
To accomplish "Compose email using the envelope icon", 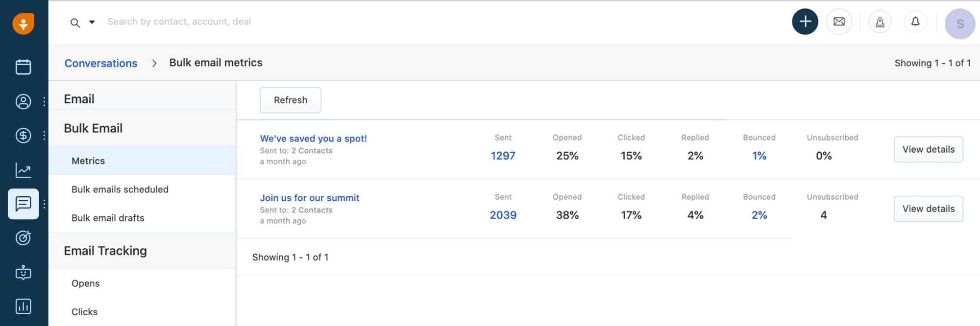I will (x=839, y=22).
